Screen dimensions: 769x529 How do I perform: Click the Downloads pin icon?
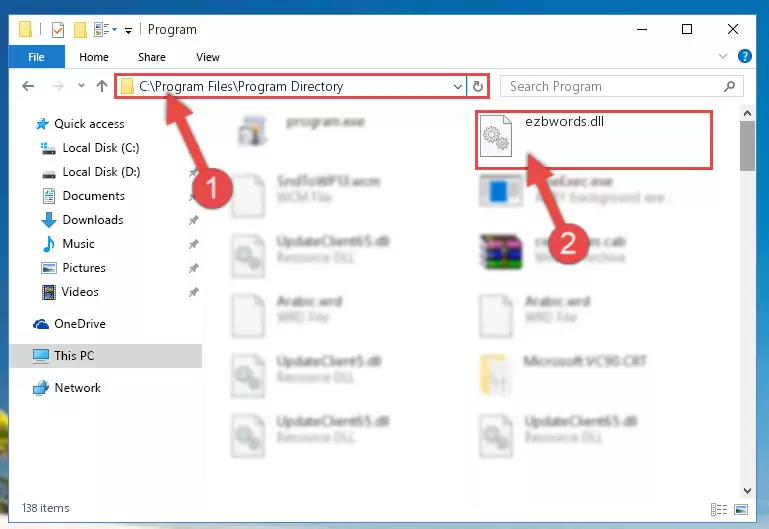coord(194,220)
